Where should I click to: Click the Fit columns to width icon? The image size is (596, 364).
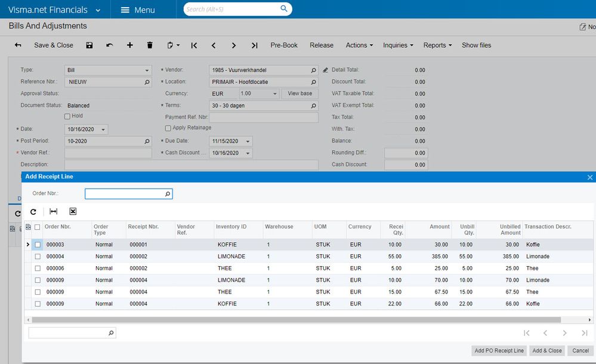tap(53, 212)
